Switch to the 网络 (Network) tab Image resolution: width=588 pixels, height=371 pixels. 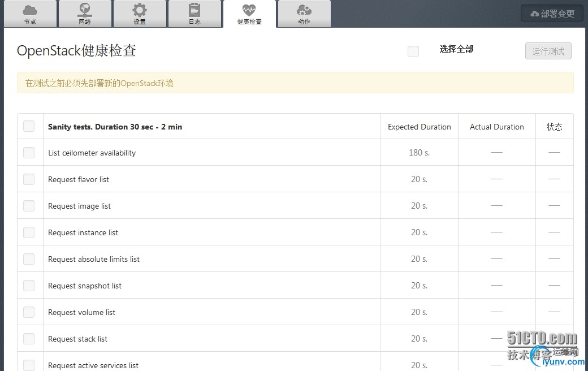[85, 14]
